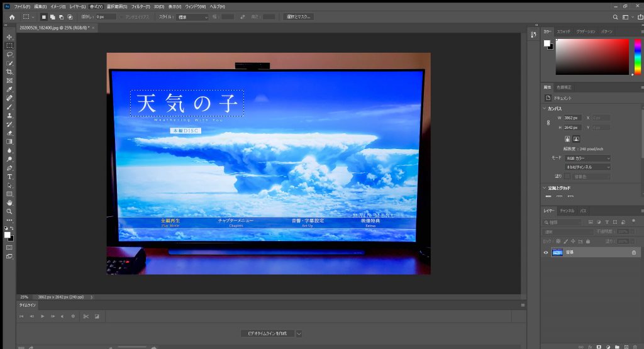The height and width of the screenshot is (349, 644).
Task: Collapse the カンバス section
Action: click(x=545, y=108)
